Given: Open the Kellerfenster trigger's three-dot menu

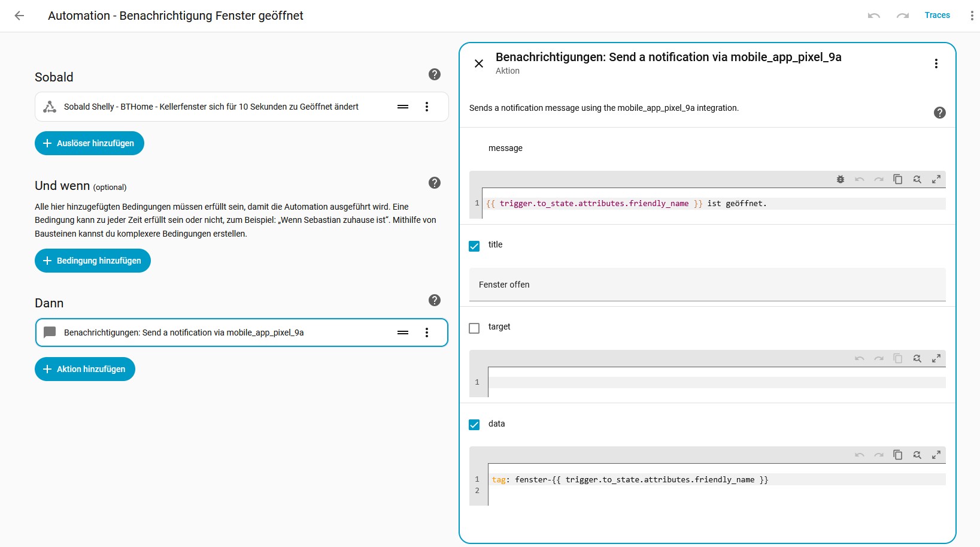Looking at the screenshot, I should coord(427,107).
